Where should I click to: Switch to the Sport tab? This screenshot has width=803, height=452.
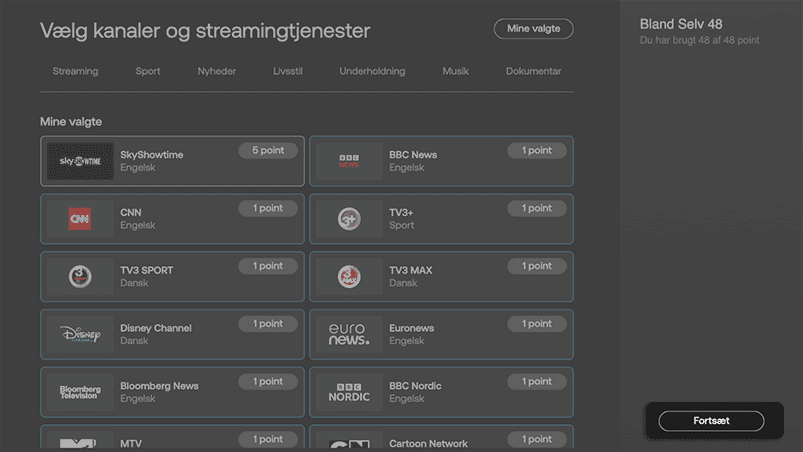(x=148, y=71)
